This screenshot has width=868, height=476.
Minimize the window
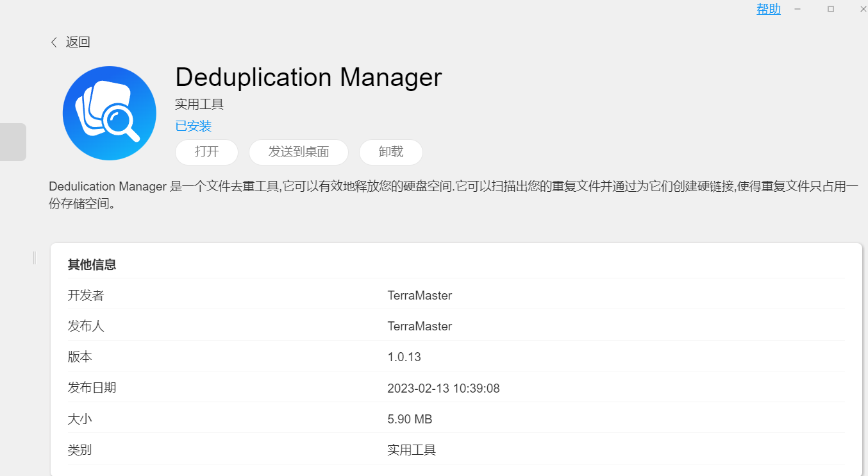[x=798, y=9]
